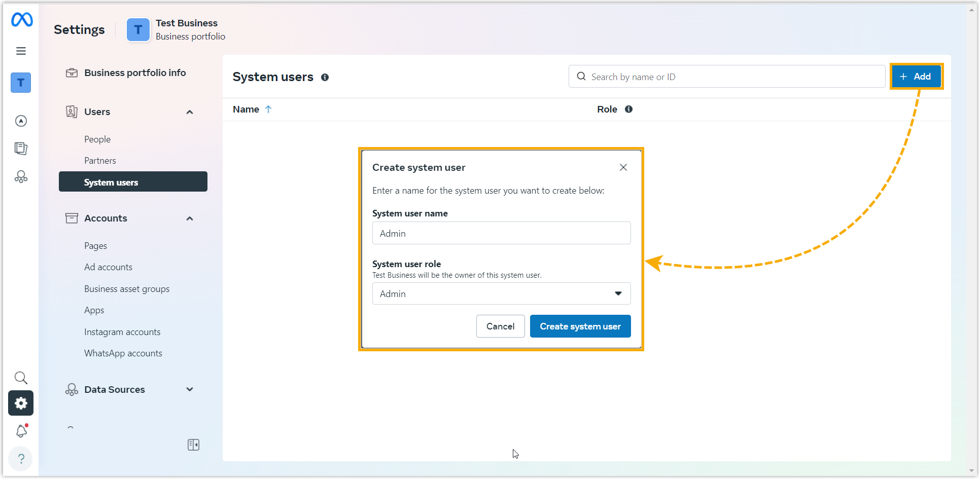Viewport: 980px width, 479px height.
Task: Click the Meta logo icon
Action: 22,20
